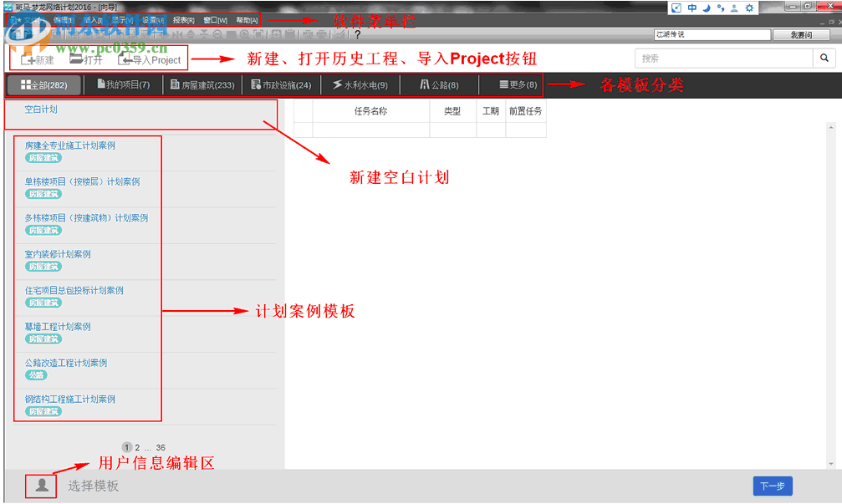Viewport: 842px width, 504px height.
Task: Switch to 我的项目(7) category
Action: coord(122,84)
